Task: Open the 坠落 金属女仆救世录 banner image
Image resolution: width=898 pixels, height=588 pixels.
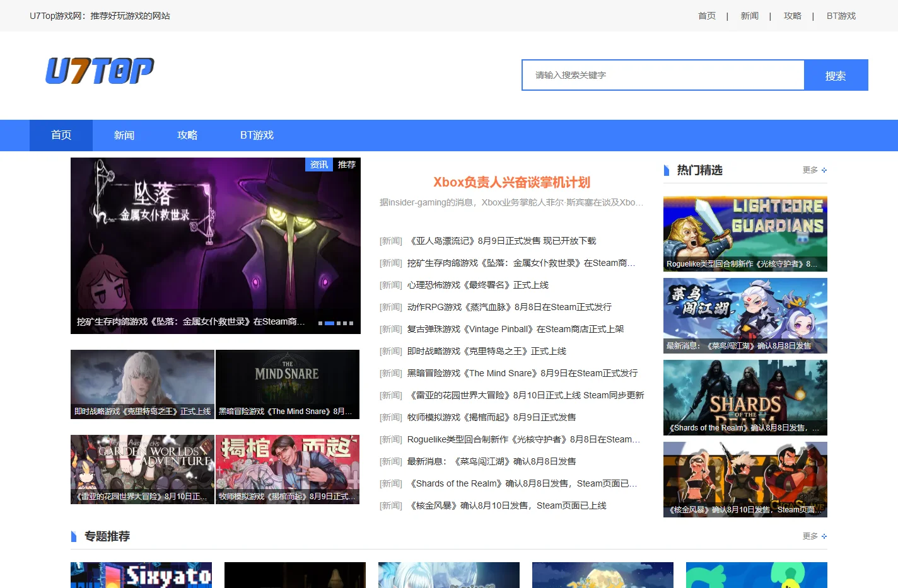Action: point(216,246)
